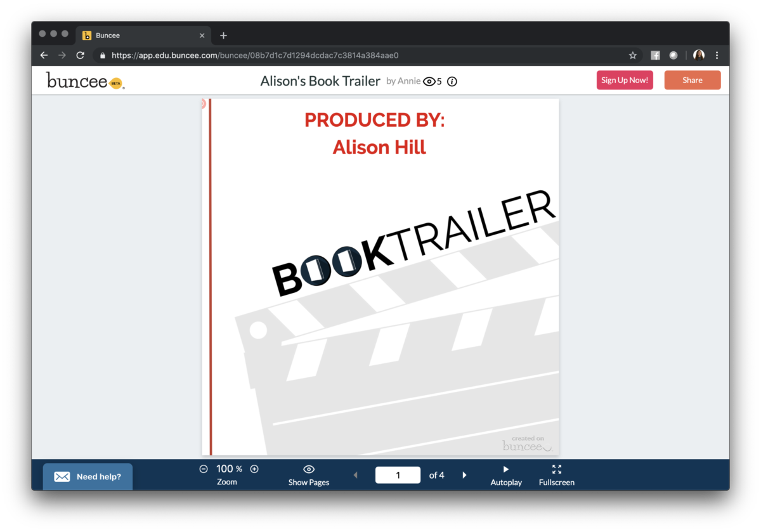
Task: Click the zoom in plus icon
Action: [254, 469]
